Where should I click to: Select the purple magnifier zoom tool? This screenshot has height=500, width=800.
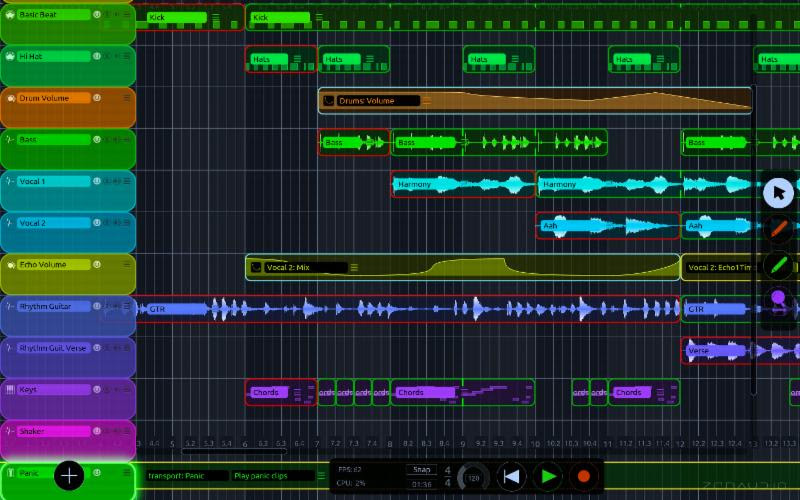[779, 300]
